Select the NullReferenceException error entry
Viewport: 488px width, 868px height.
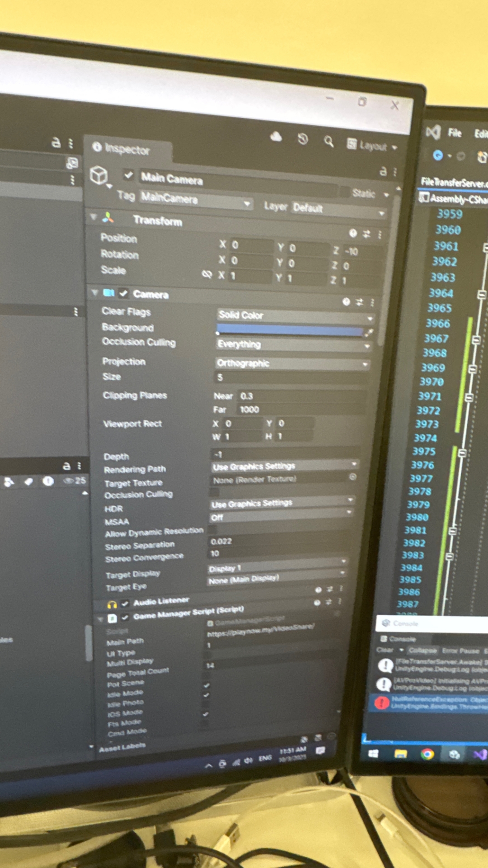coord(429,703)
